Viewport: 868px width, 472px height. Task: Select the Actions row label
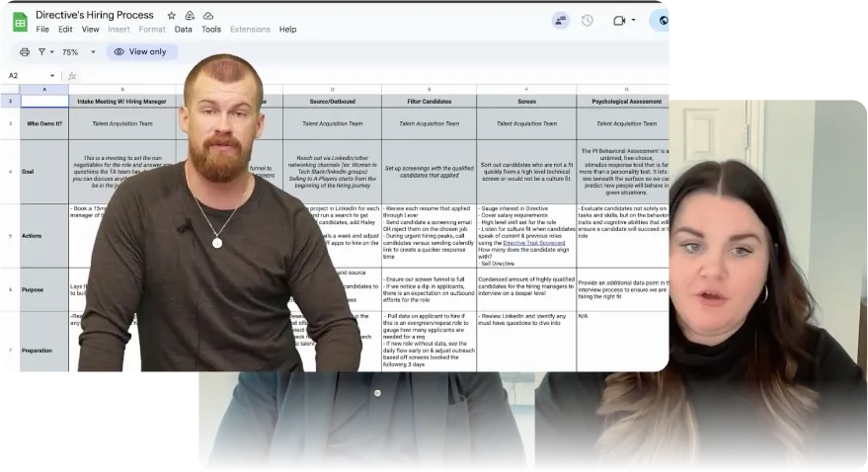[x=44, y=236]
